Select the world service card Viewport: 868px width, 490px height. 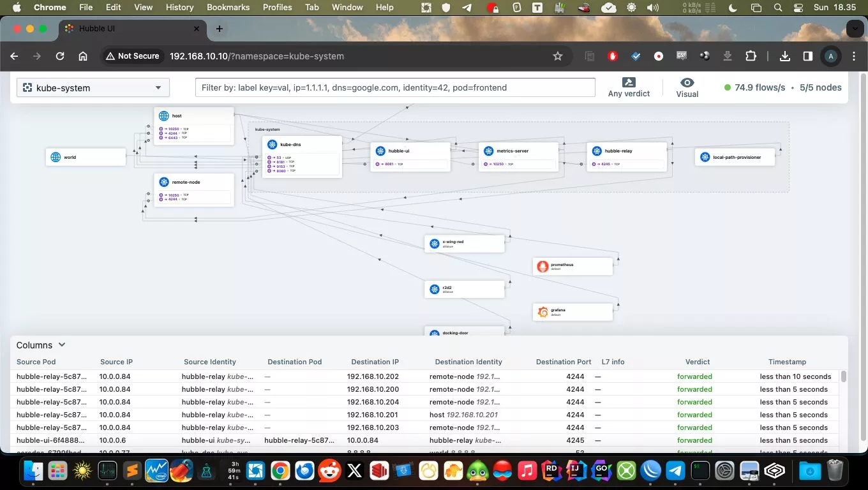pyautogui.click(x=86, y=157)
